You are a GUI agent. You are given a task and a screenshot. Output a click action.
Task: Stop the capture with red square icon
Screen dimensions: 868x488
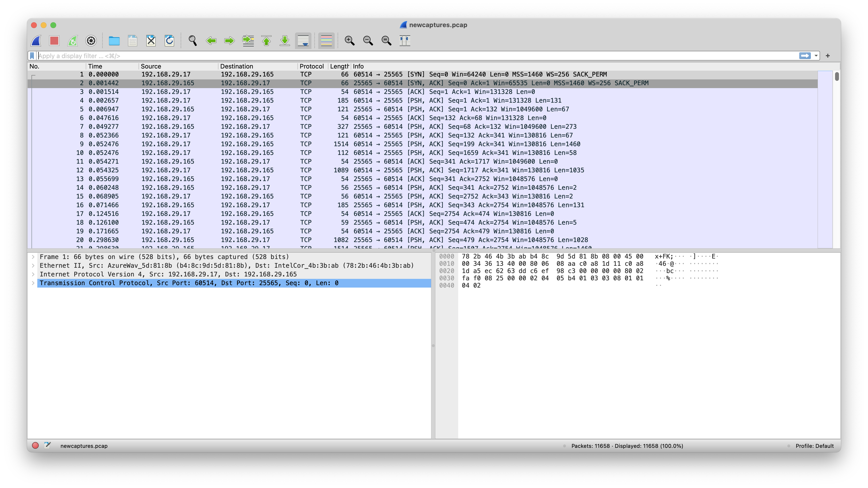54,41
